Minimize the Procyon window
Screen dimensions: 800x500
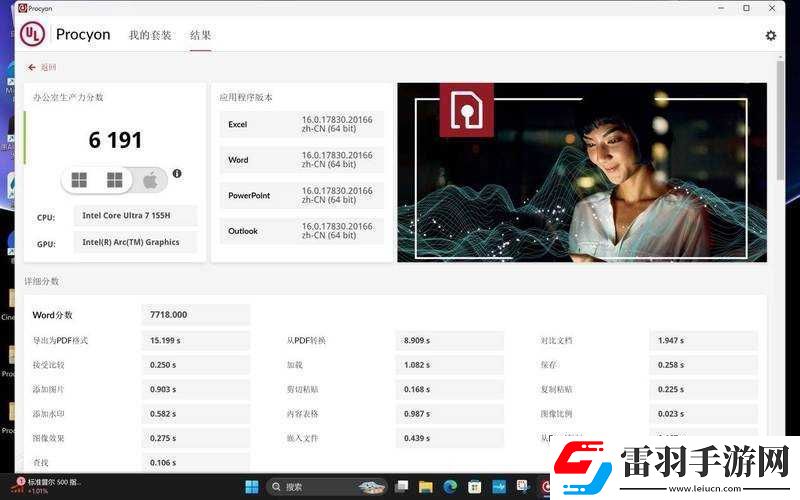pyautogui.click(x=721, y=8)
